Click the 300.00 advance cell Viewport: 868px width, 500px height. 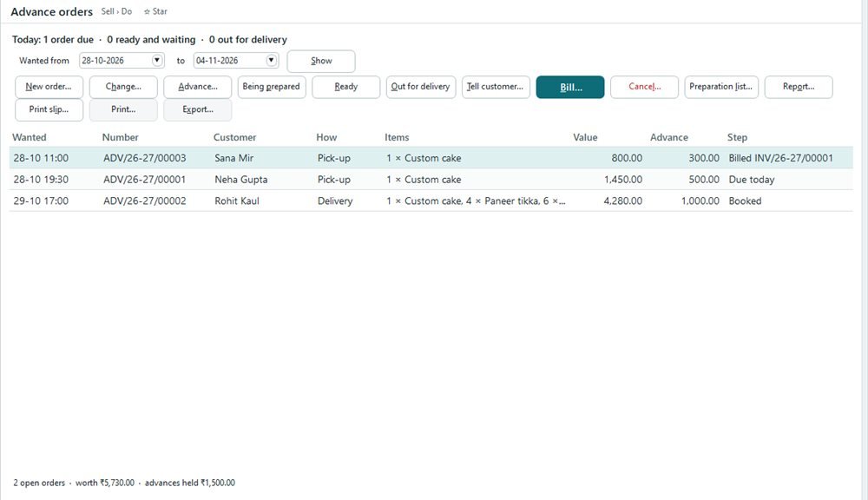(704, 158)
